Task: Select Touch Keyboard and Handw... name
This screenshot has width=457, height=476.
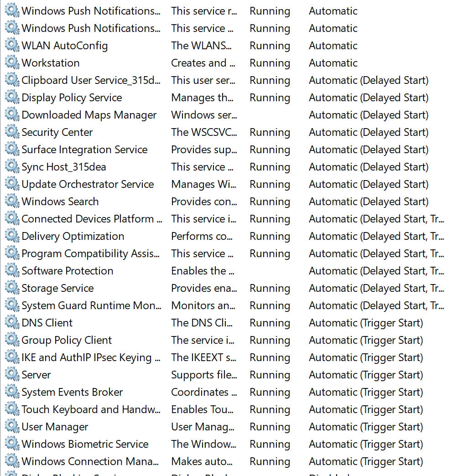Action: click(91, 409)
